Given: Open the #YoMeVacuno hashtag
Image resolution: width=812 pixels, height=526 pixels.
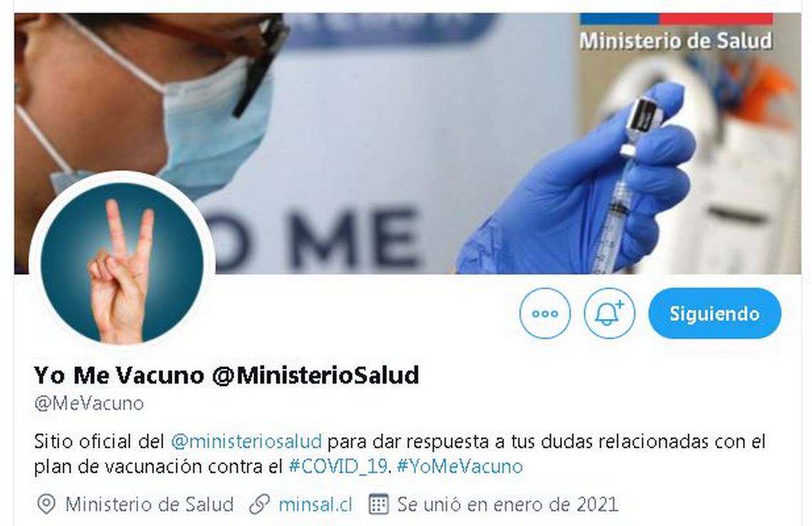Looking at the screenshot, I should [x=460, y=466].
